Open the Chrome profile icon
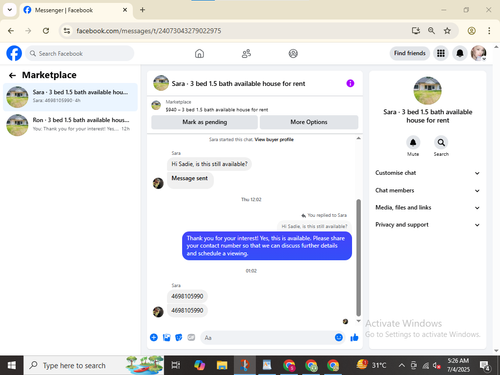500x375 pixels. (x=471, y=31)
